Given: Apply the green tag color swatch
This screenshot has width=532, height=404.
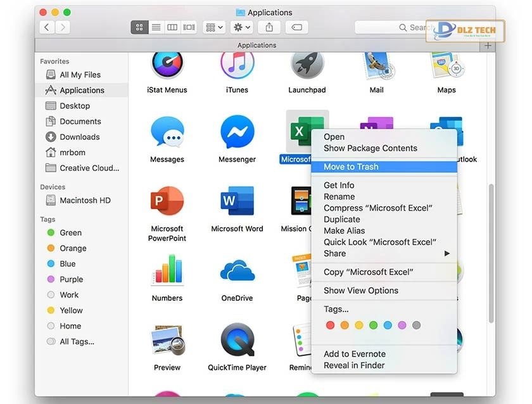Looking at the screenshot, I should click(373, 325).
